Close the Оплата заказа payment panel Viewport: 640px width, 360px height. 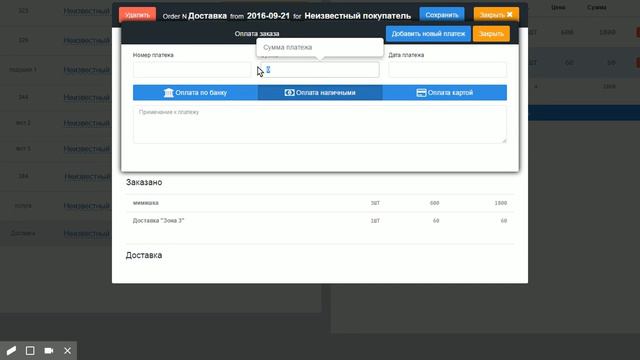[491, 33]
